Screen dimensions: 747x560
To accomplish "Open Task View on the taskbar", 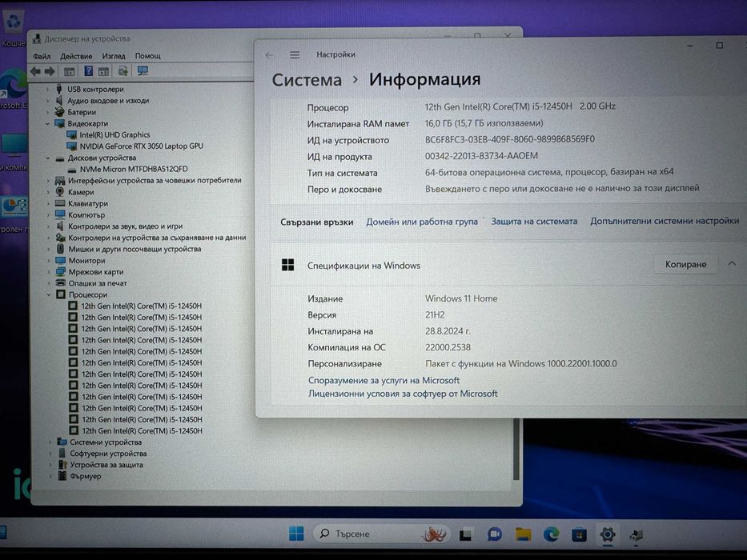I will pyautogui.click(x=465, y=534).
